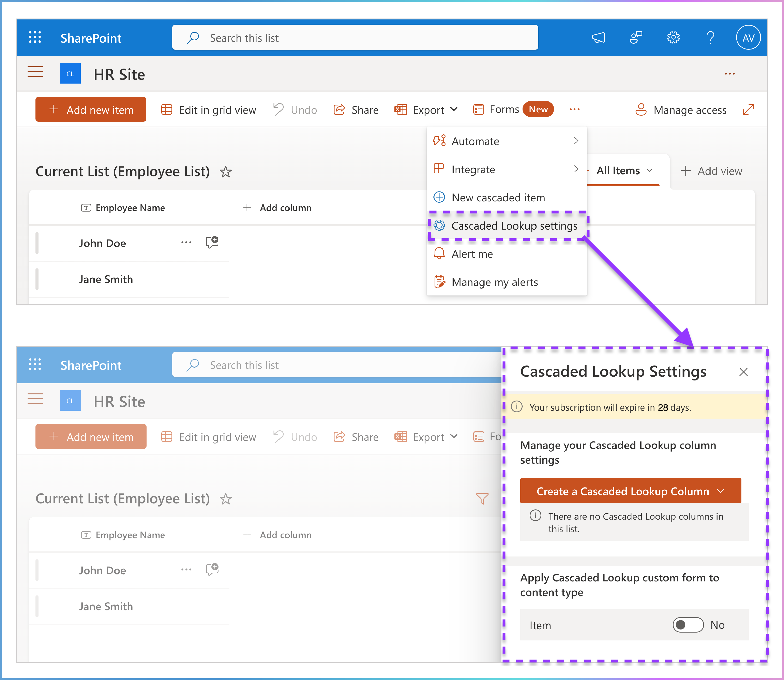This screenshot has height=680, width=784.
Task: Open the people contacts icon in header
Action: (x=636, y=38)
